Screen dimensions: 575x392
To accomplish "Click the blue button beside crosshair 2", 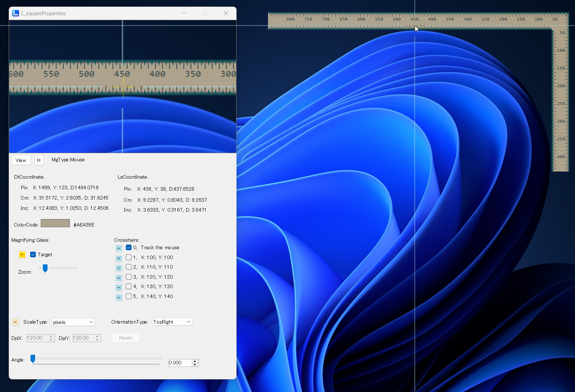I will pyautogui.click(x=119, y=268).
